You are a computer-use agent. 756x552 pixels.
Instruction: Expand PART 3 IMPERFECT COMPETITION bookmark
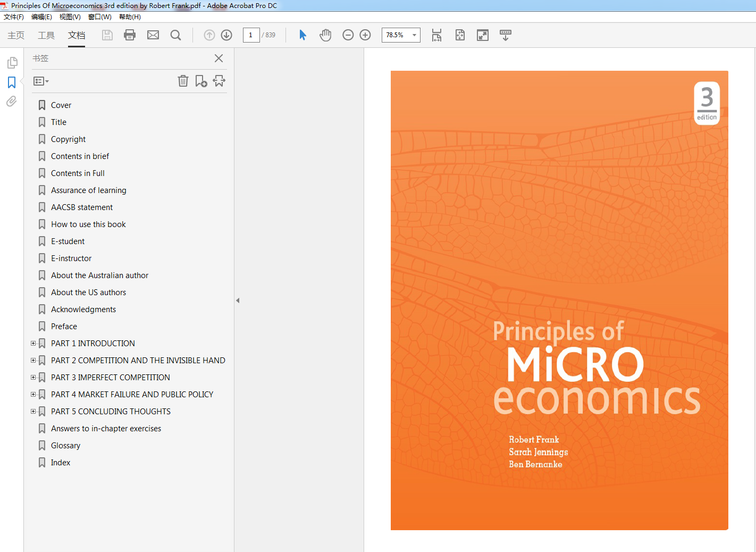(33, 378)
